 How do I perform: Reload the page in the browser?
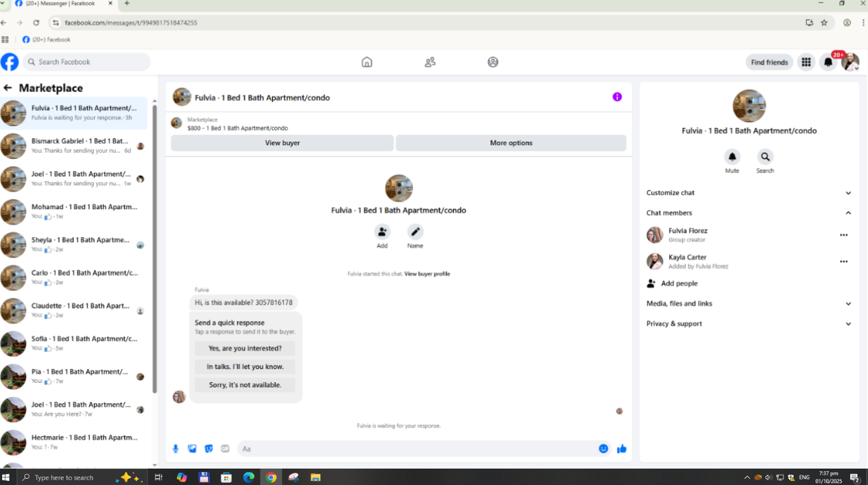[36, 22]
